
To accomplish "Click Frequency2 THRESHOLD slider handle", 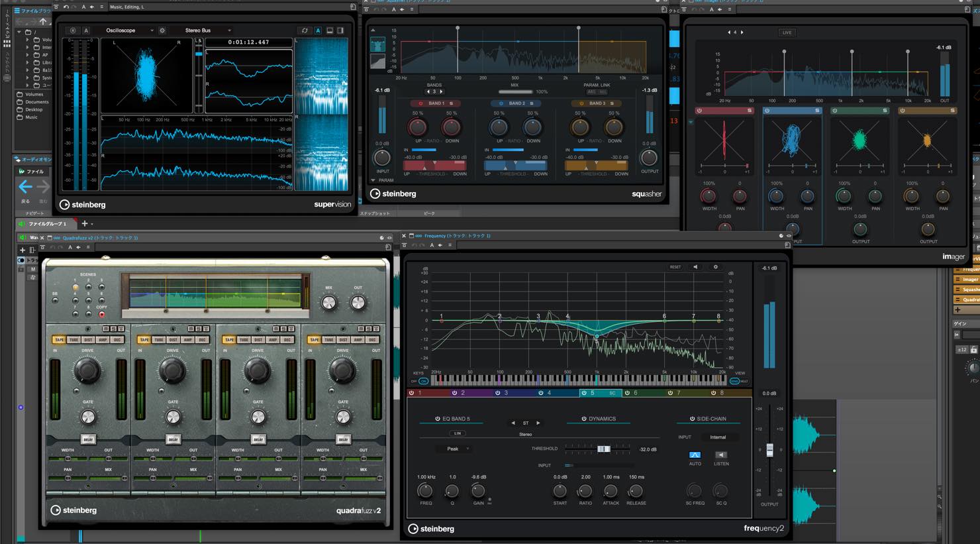I will click(x=603, y=449).
